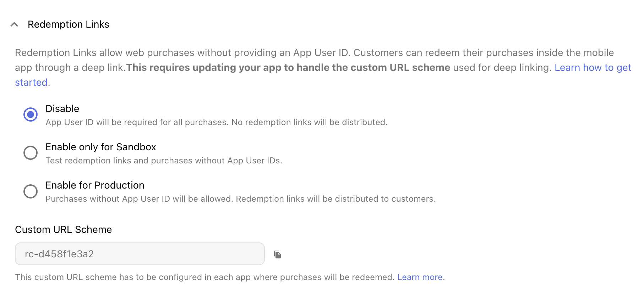The width and height of the screenshot is (644, 302).
Task: Click the 'Enable for Production' label text
Action: coord(95,185)
